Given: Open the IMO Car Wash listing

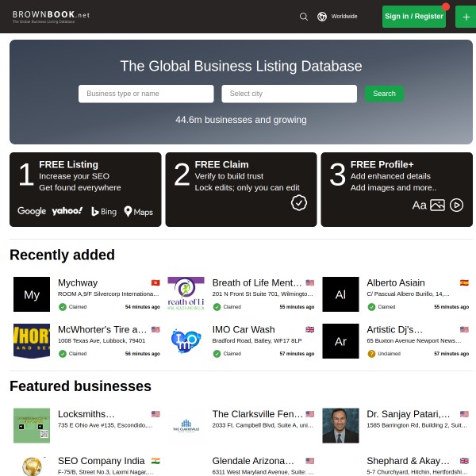Looking at the screenshot, I should click(x=244, y=329).
